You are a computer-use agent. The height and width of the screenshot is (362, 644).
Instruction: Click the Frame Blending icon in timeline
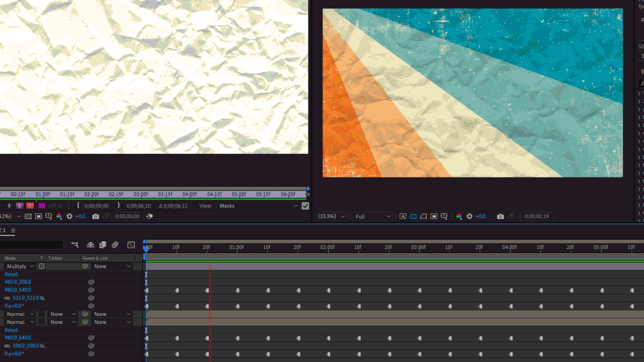point(103,245)
